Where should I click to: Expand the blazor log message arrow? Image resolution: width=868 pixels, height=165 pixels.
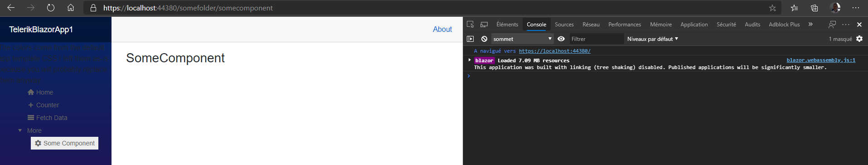point(470,60)
